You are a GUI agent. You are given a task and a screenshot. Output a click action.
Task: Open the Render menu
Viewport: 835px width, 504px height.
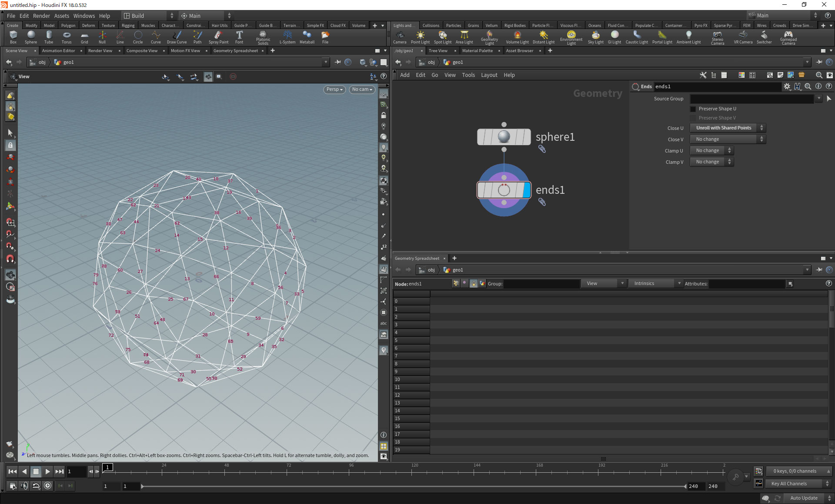click(x=41, y=16)
